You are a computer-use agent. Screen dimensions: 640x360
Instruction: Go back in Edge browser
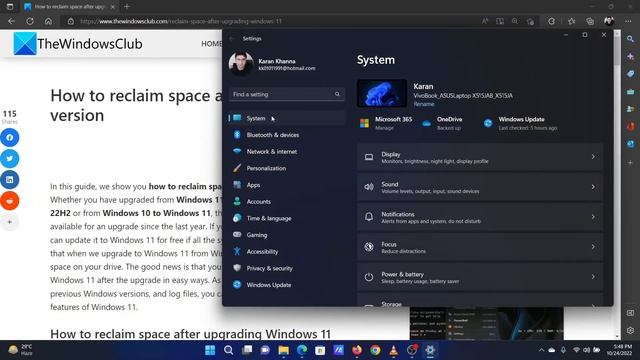click(x=11, y=21)
